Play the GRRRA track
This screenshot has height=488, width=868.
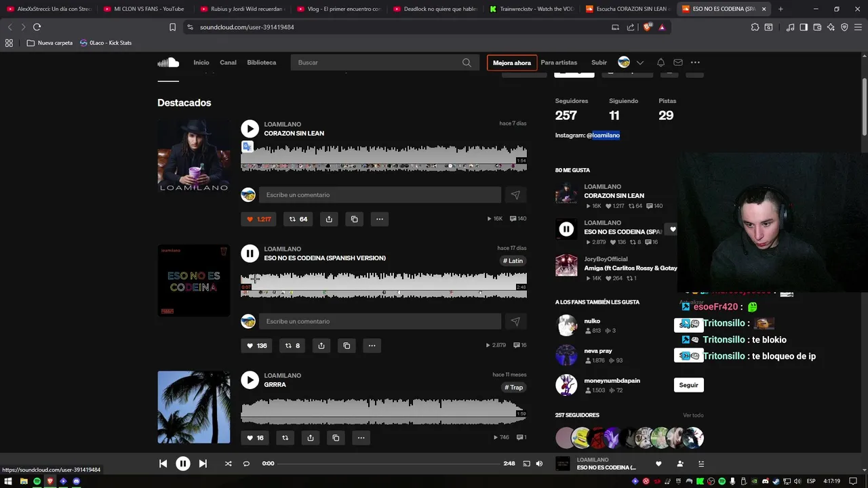[x=250, y=380]
